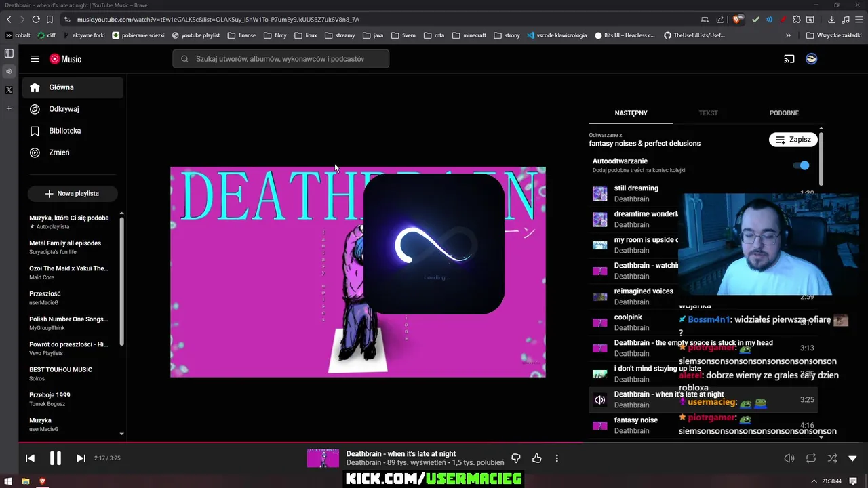Image resolution: width=868 pixels, height=488 pixels.
Task: Switch to the PODOBNE tab
Action: 784,113
